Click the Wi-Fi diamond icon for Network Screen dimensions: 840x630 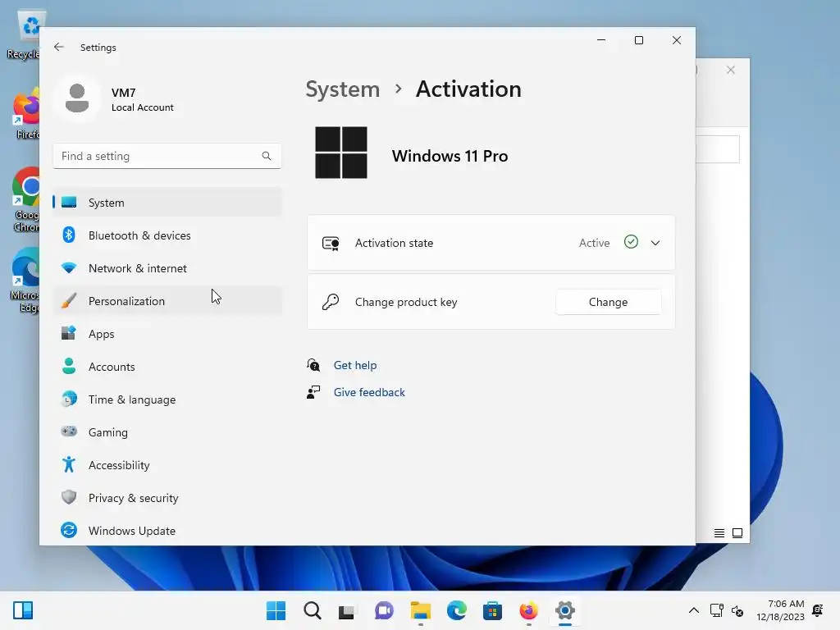[x=69, y=267]
